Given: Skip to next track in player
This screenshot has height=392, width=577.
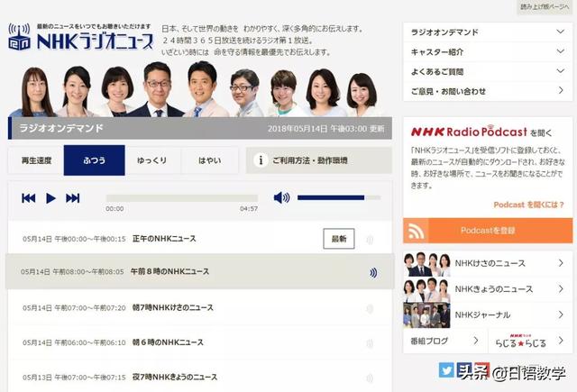Looking at the screenshot, I should coord(72,198).
